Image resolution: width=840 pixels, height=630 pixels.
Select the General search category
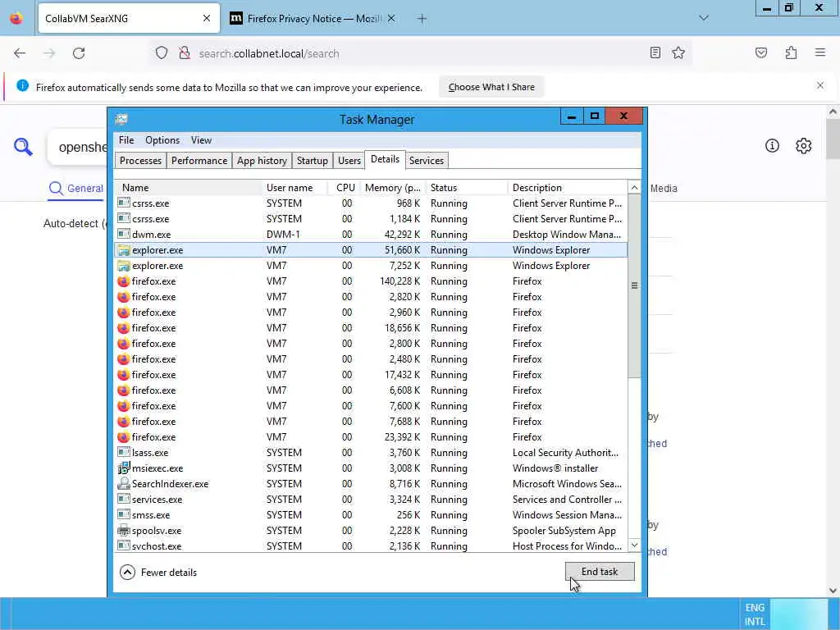pyautogui.click(x=76, y=189)
